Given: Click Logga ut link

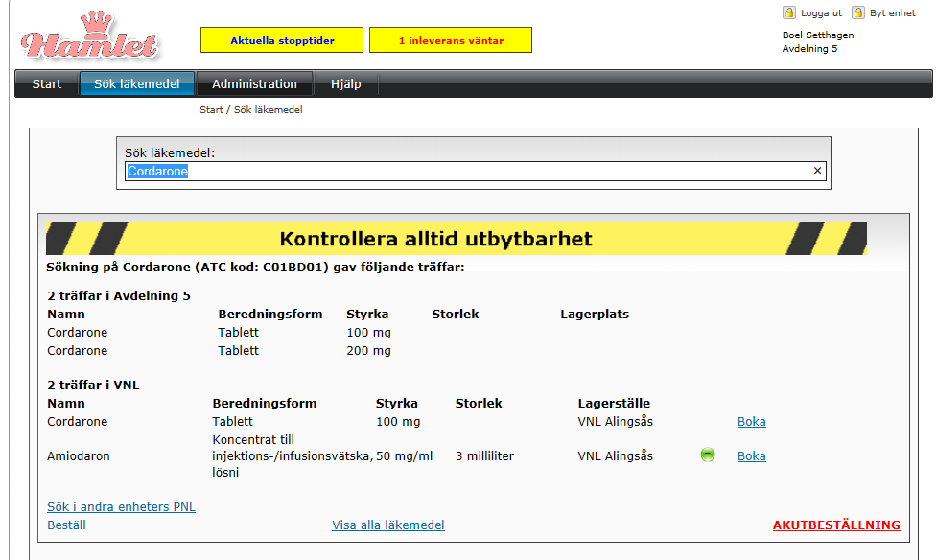Looking at the screenshot, I should click(821, 13).
